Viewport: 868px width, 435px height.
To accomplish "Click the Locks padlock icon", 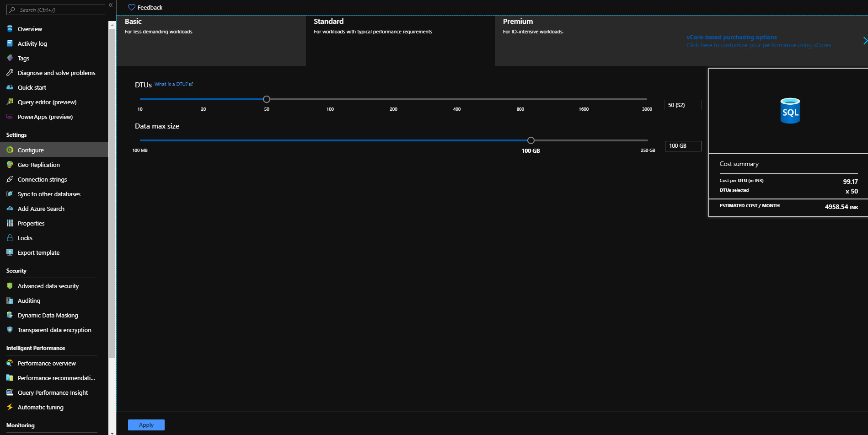I will (10, 238).
